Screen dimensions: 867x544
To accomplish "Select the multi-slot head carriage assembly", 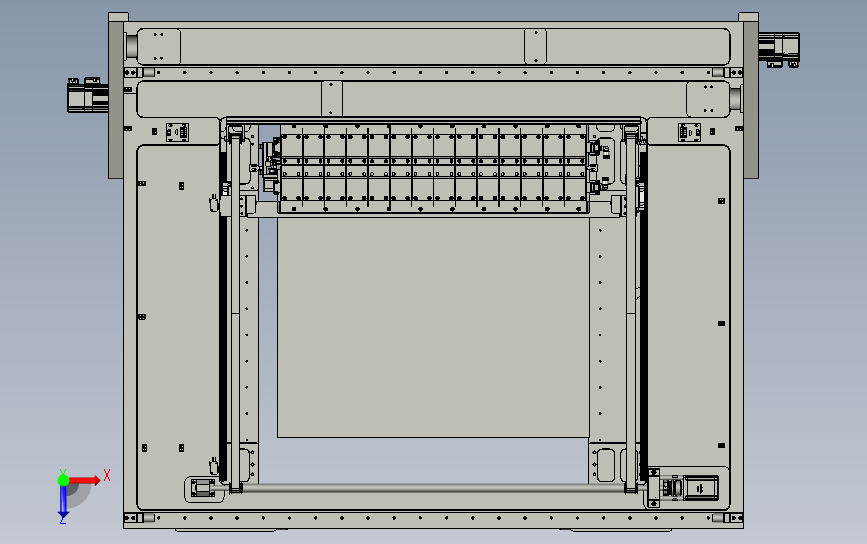I will [x=433, y=168].
